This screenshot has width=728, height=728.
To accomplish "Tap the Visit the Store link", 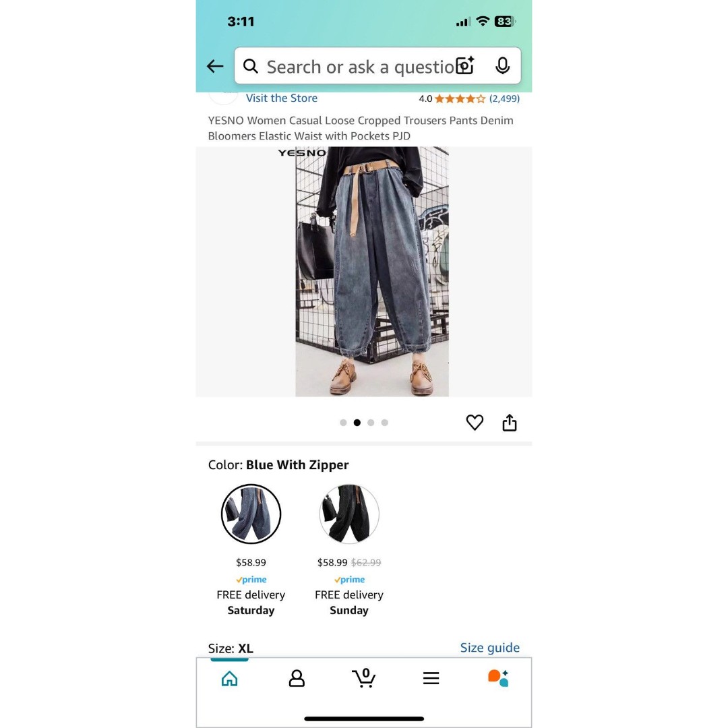I will coord(281,98).
